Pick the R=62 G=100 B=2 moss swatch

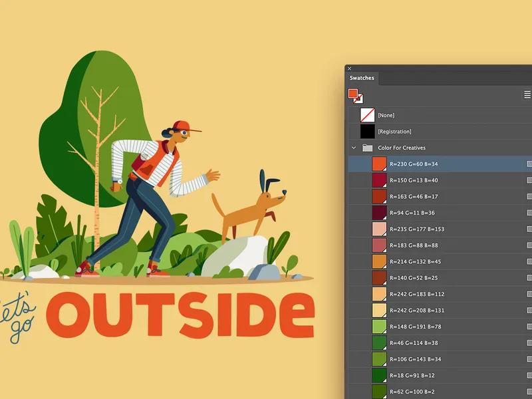379,392
